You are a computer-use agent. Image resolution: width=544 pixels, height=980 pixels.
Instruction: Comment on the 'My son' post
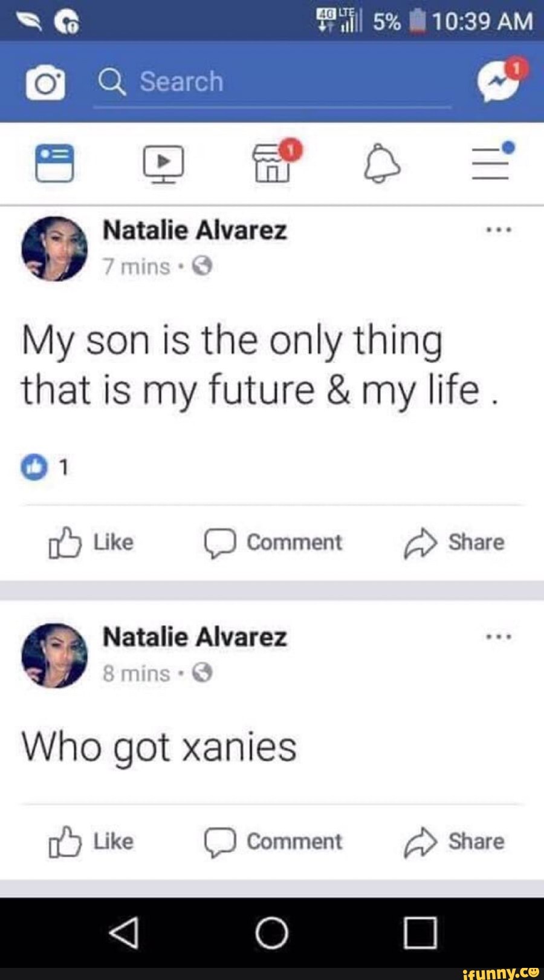(x=273, y=542)
